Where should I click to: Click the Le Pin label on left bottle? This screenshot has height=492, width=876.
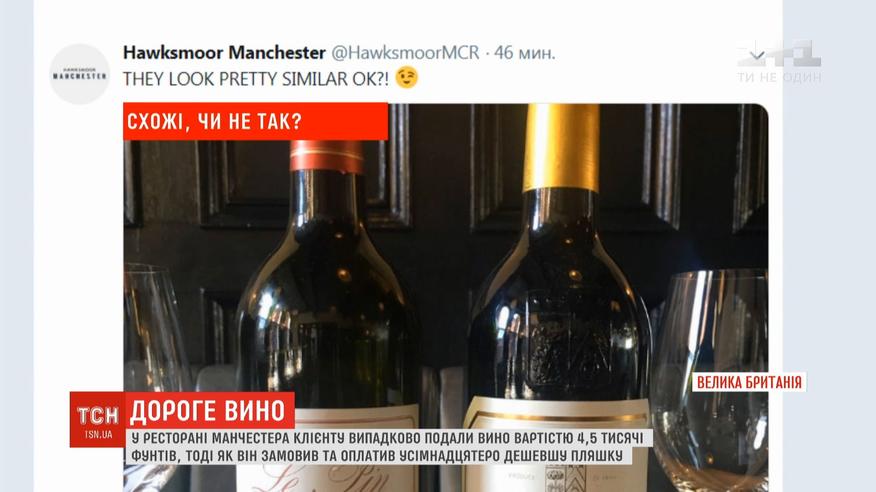[x=330, y=477]
